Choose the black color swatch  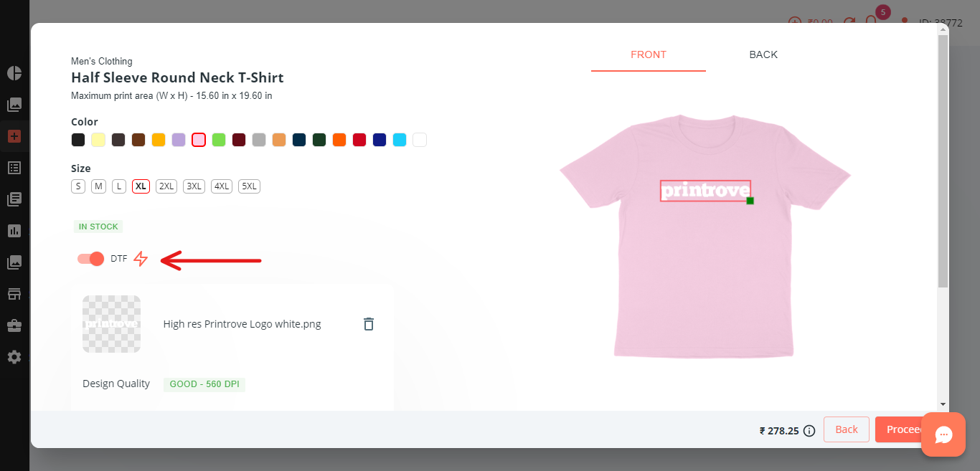click(78, 140)
